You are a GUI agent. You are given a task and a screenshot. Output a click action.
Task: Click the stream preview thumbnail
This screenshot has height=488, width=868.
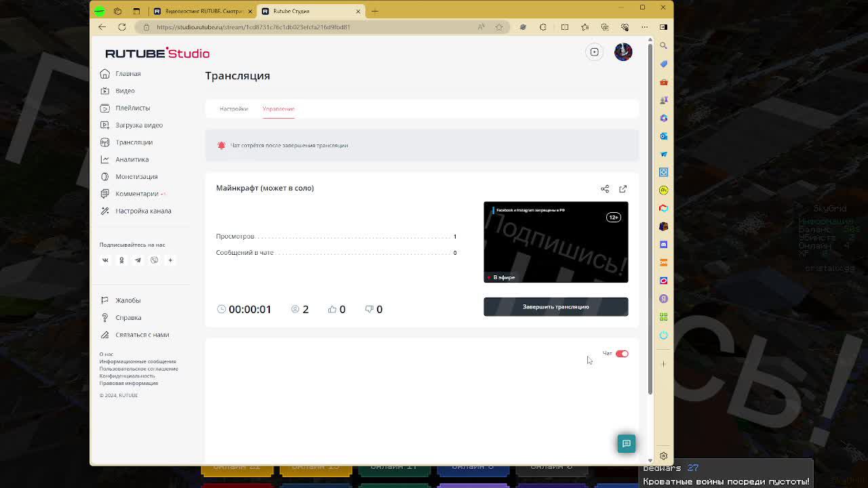pos(555,242)
